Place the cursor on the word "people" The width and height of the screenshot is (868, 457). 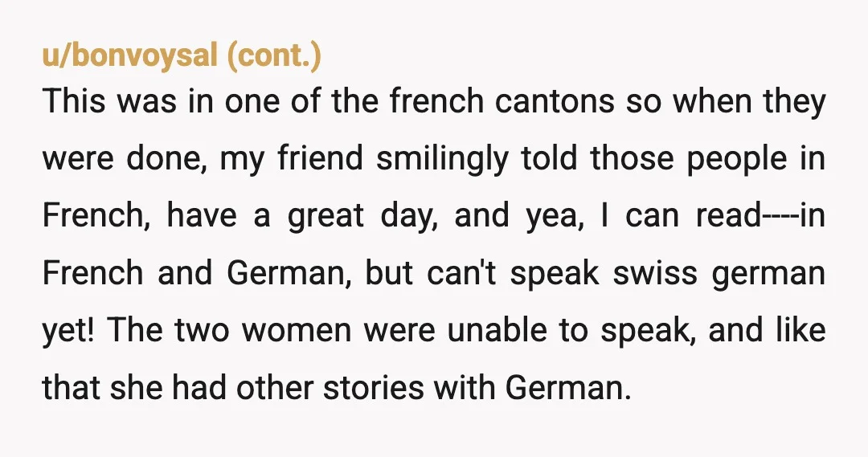point(736,159)
